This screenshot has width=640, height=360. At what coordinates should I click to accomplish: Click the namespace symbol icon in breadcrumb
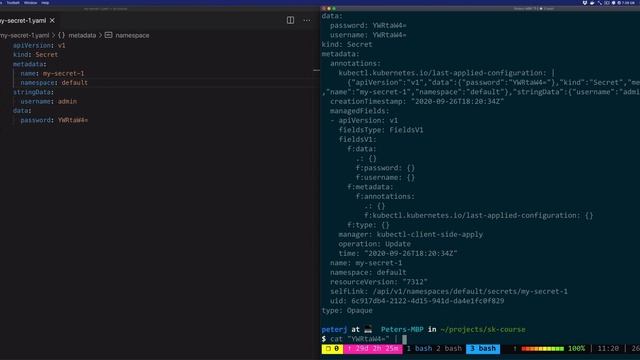pos(109,35)
